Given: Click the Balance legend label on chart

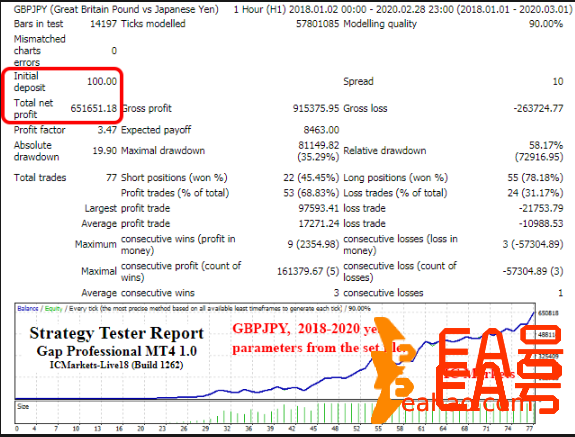Looking at the screenshot, I should [x=28, y=309].
